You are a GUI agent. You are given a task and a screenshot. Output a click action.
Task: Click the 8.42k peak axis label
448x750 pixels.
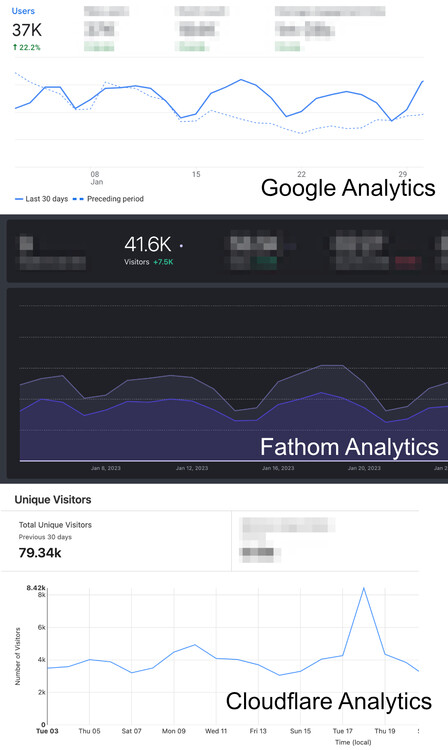36,587
